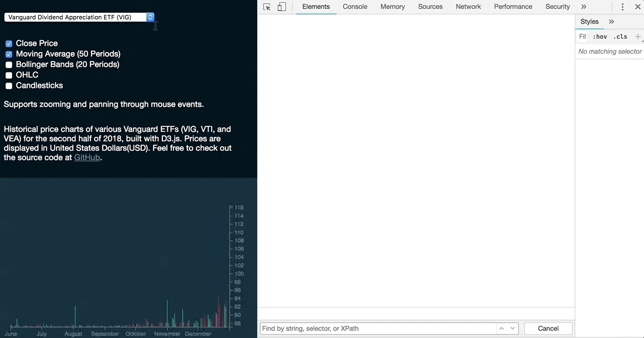Click the 'No matching selector' message

[610, 52]
